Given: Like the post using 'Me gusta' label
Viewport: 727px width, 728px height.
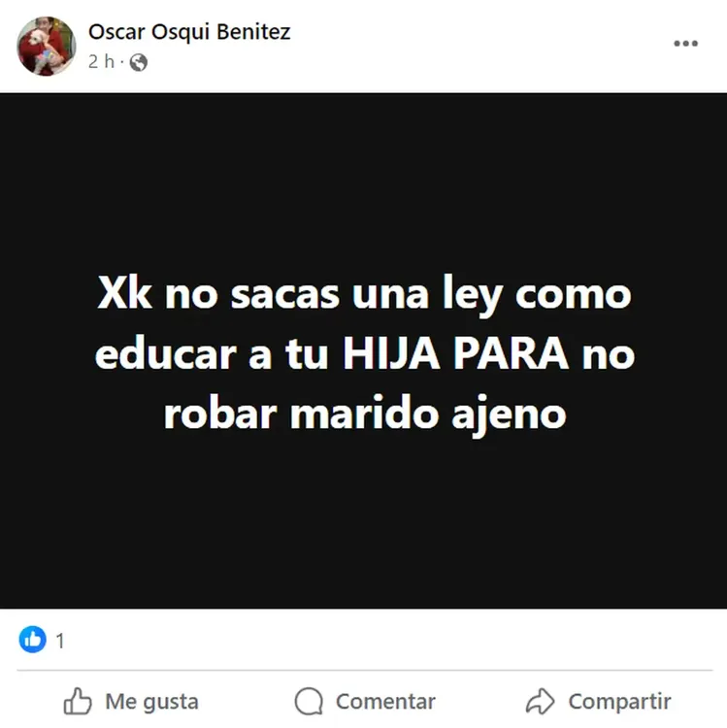Looking at the screenshot, I should tap(151, 702).
